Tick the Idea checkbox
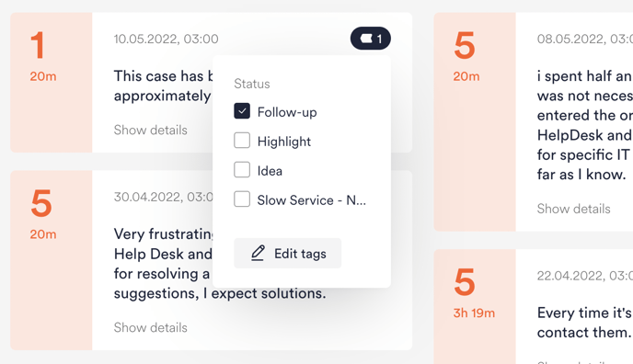Viewport: 633px width, 364px height. (242, 170)
